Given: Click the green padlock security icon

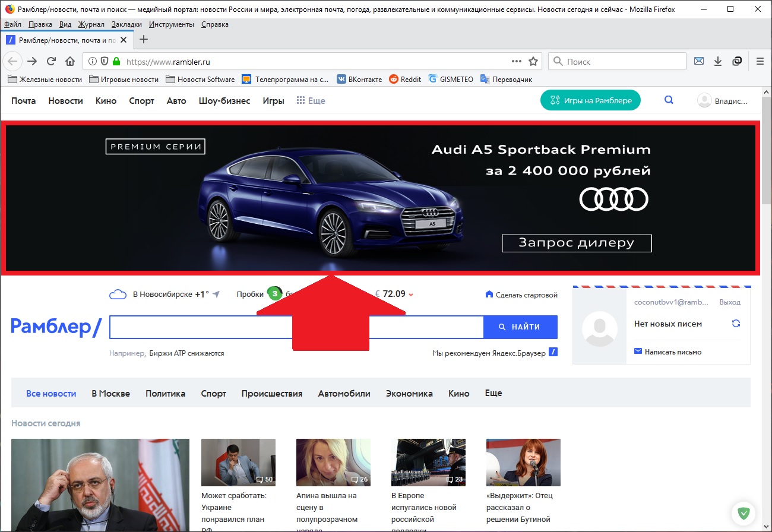Looking at the screenshot, I should pos(116,61).
